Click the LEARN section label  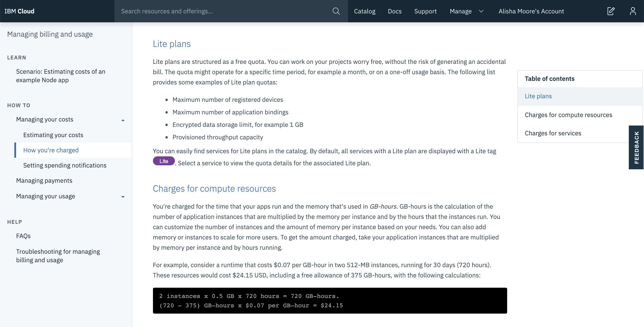coord(17,58)
